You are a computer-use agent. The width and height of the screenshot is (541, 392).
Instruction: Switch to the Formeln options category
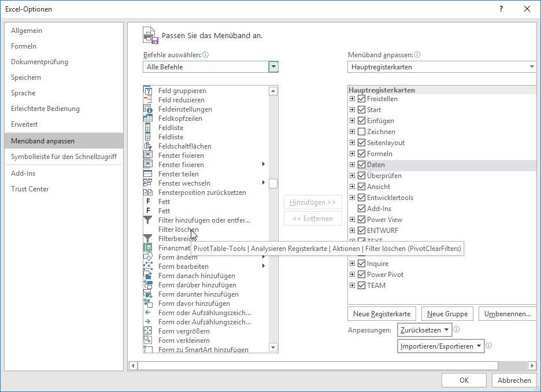[24, 46]
